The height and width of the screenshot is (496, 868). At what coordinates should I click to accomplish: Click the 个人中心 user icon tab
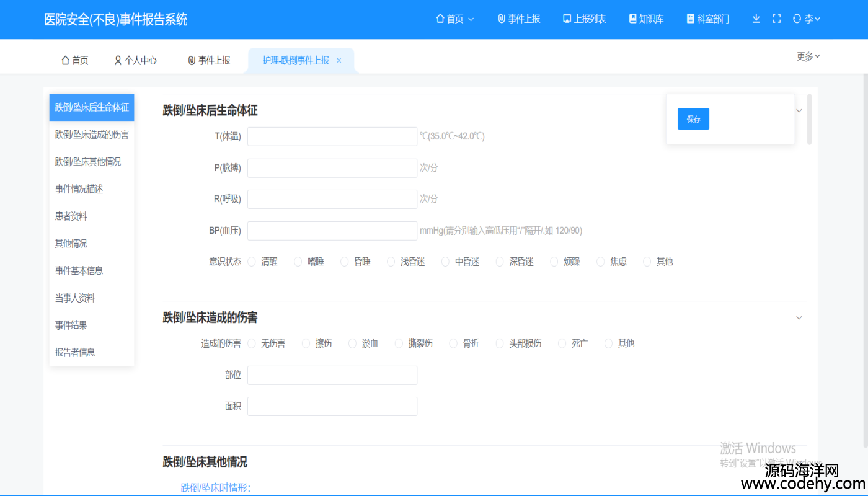click(x=118, y=60)
